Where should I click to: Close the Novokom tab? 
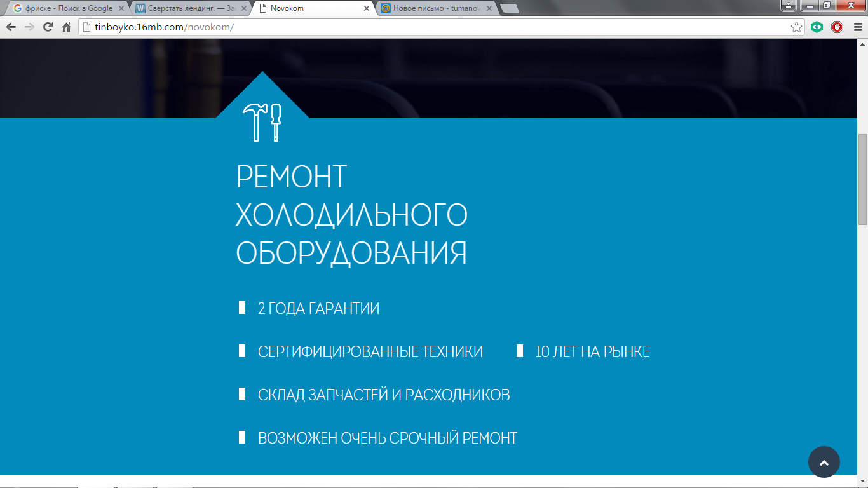pos(366,9)
